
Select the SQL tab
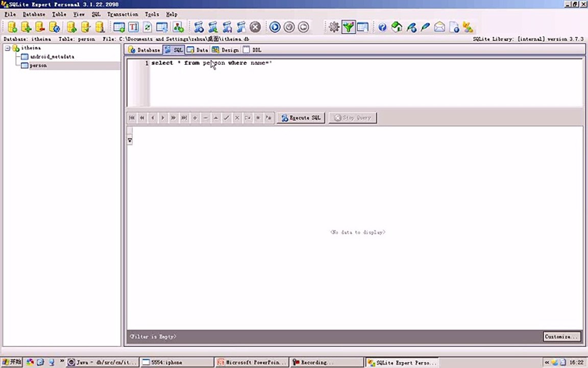(174, 50)
